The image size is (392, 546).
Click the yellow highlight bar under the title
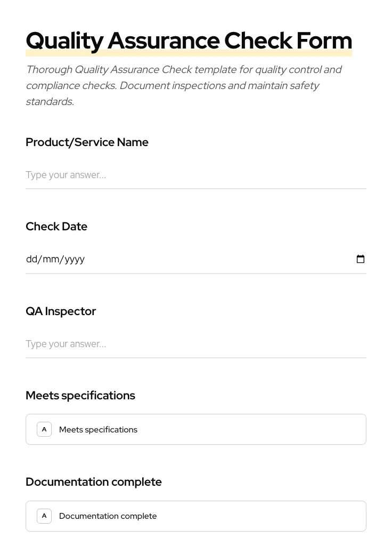189,53
